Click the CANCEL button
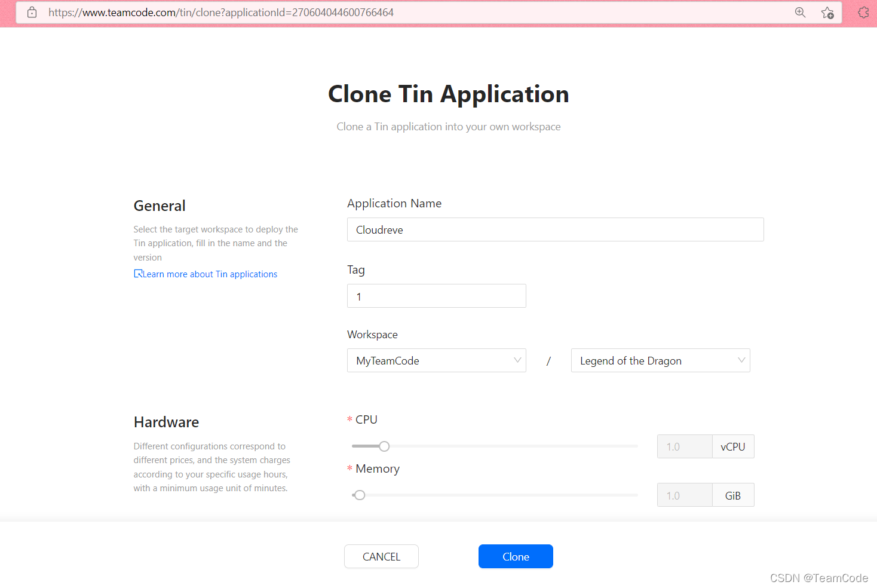Viewport: 877px width, 588px height. (381, 556)
